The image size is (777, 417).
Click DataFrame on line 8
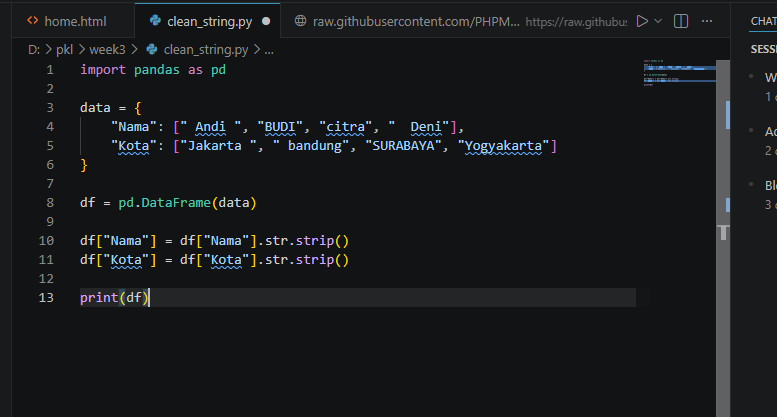coord(176,203)
